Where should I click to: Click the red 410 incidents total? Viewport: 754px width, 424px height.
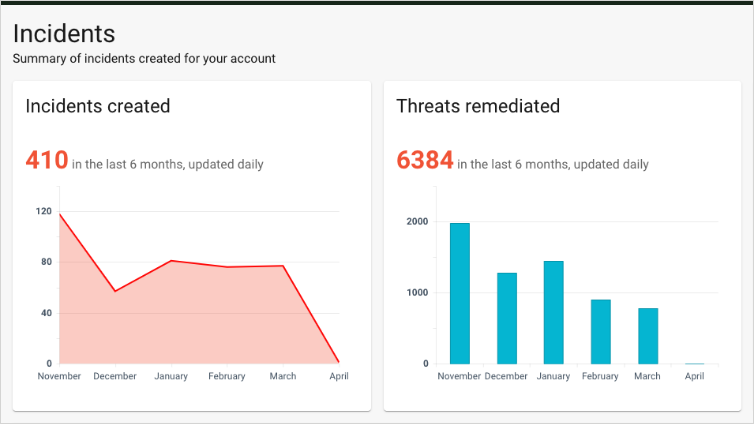47,160
